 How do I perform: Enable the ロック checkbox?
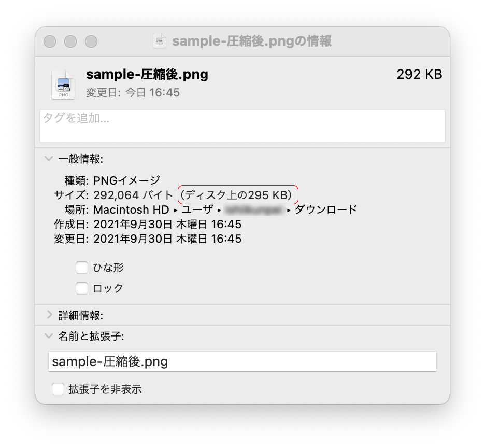(82, 288)
